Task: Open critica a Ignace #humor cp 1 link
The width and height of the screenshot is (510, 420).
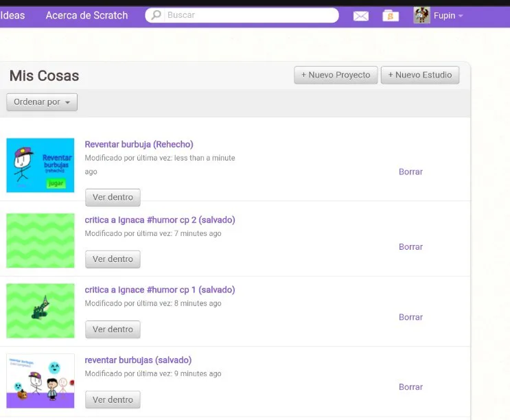Action: (160, 290)
